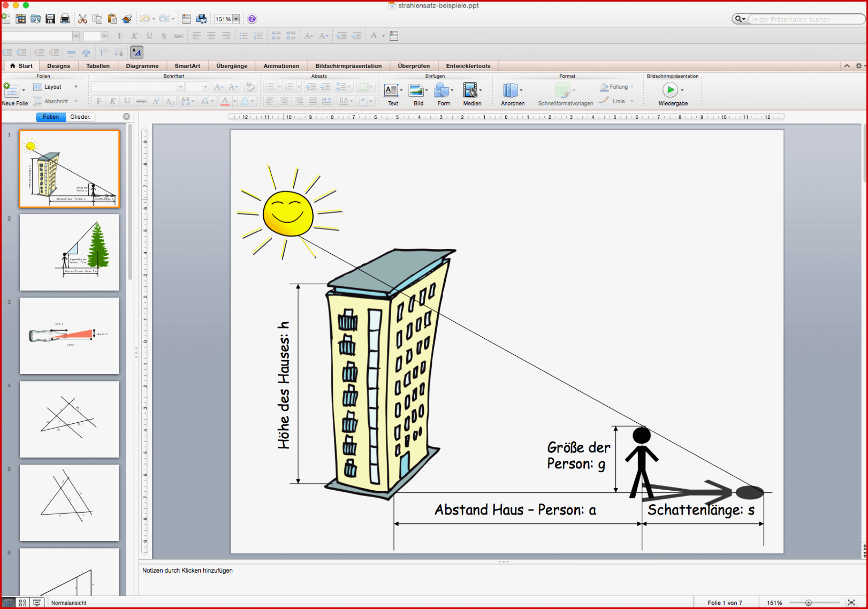
Task: Click the Linie line color button
Action: pyautogui.click(x=616, y=101)
